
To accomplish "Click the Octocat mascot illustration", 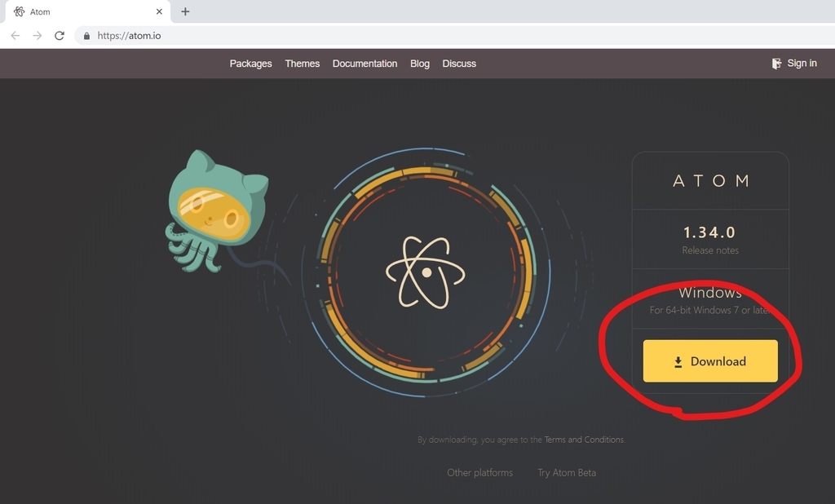I will click(217, 212).
